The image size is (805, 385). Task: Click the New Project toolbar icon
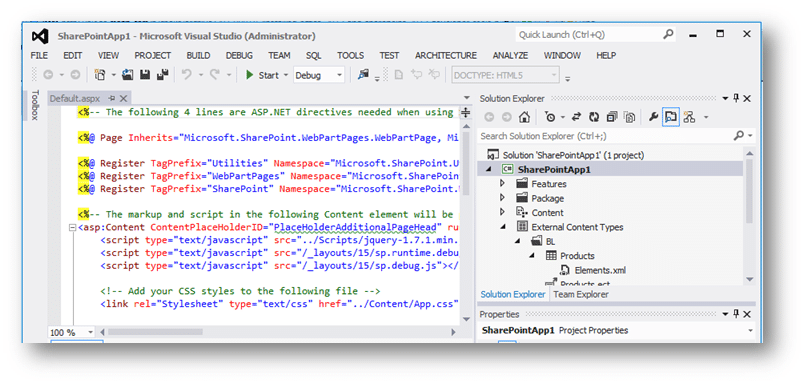(x=101, y=75)
